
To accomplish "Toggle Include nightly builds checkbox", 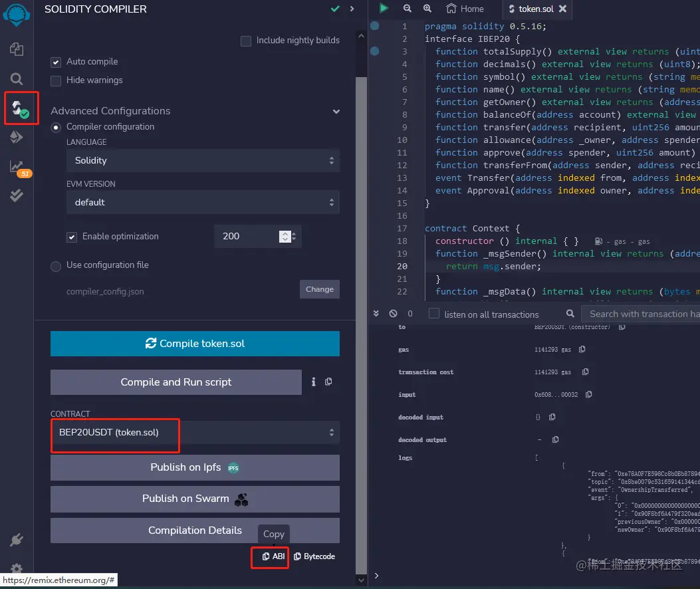I will (x=245, y=41).
